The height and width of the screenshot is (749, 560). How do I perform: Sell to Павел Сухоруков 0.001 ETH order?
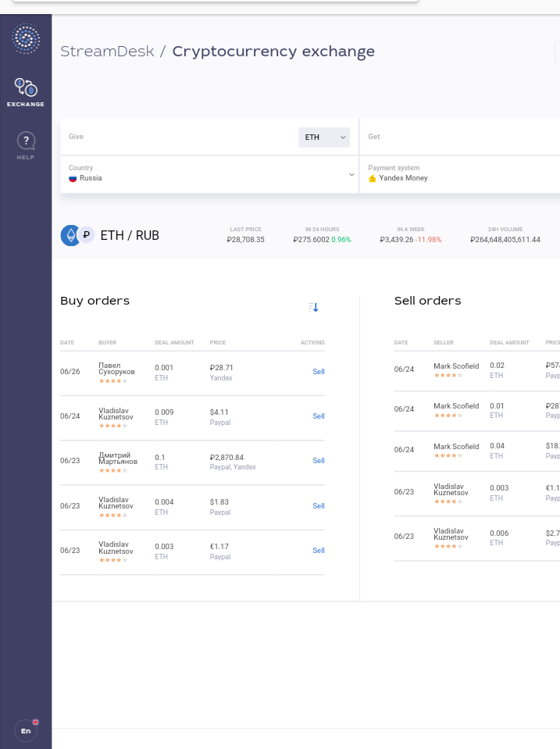[x=318, y=372]
